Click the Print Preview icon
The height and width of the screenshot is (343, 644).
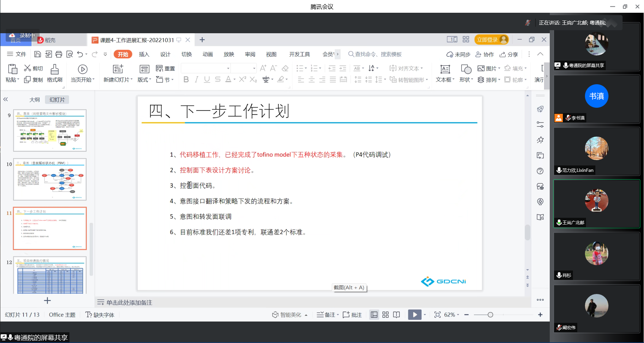(69, 54)
